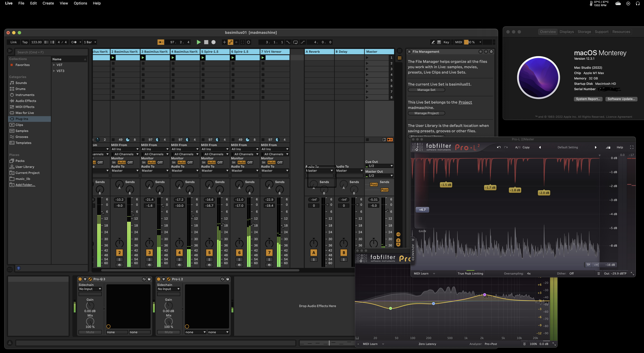Screen dimensions: 644x353
Task: Open the Options menu
Action: click(x=80, y=3)
